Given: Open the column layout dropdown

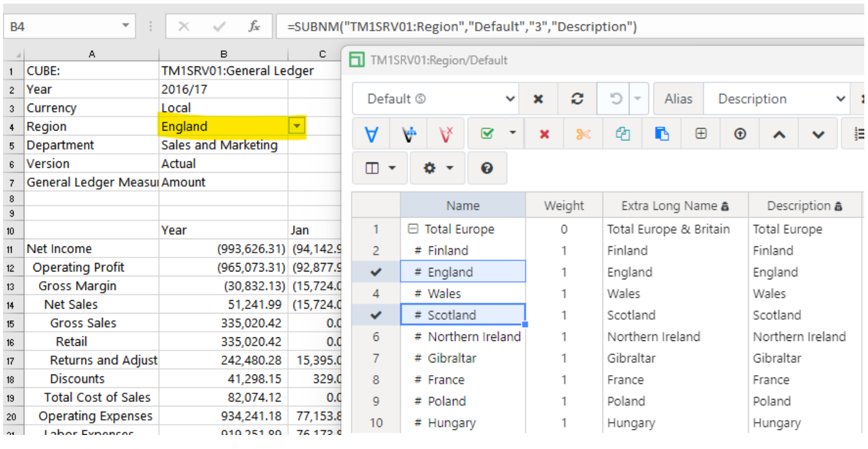Looking at the screenshot, I should (380, 168).
